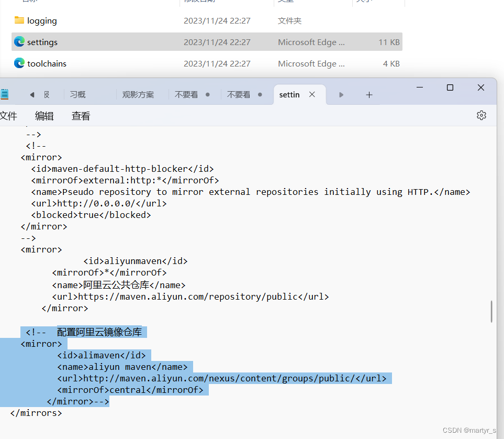The width and height of the screenshot is (504, 439).
Task: Click the aliyunmaven id line
Action: pyautogui.click(x=136, y=261)
